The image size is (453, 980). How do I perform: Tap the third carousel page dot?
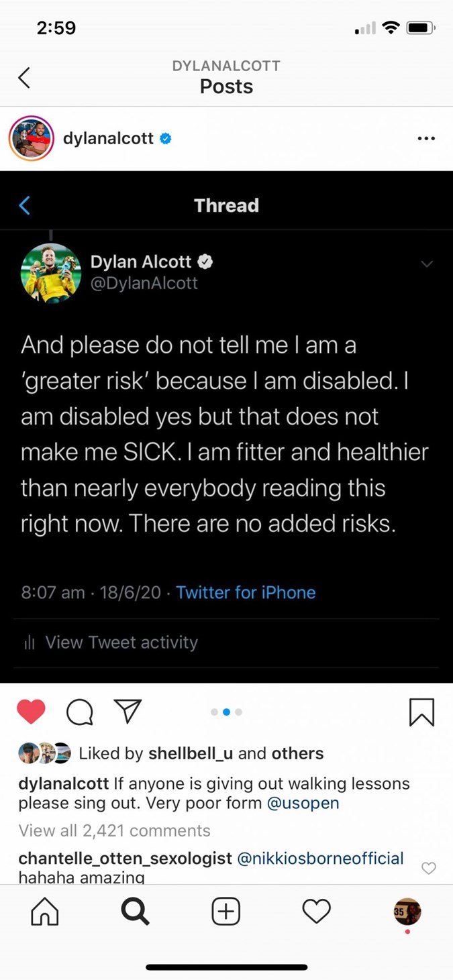[239, 712]
